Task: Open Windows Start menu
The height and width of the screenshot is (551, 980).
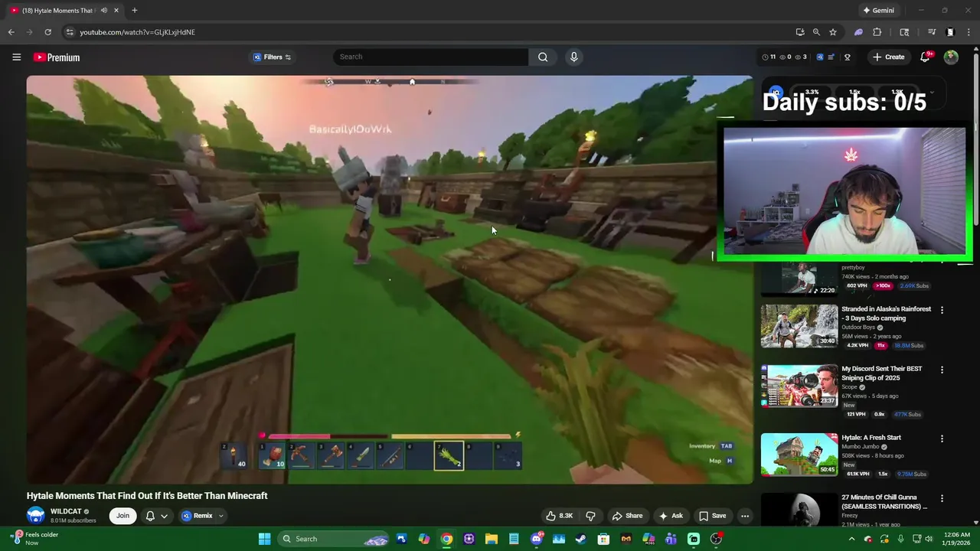Action: (x=264, y=539)
